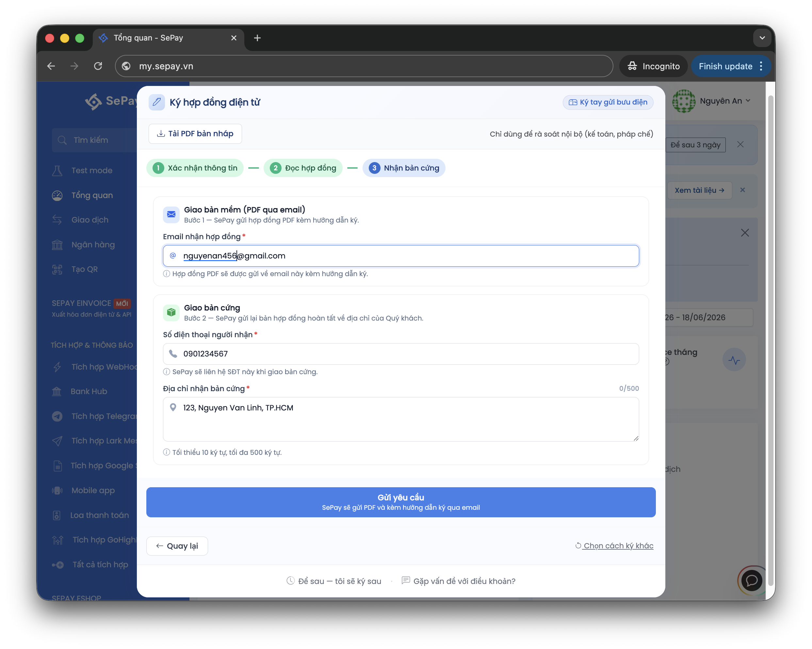
Task: Click the Incognito indicator
Action: click(654, 66)
